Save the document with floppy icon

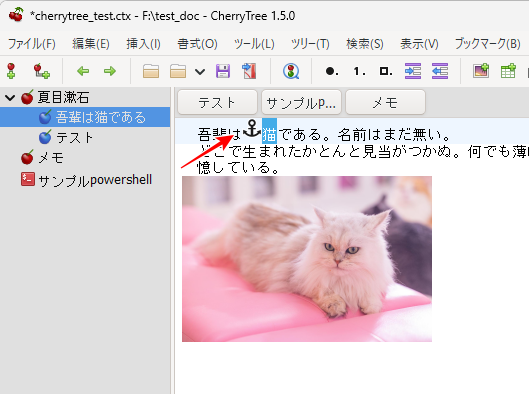(223, 71)
